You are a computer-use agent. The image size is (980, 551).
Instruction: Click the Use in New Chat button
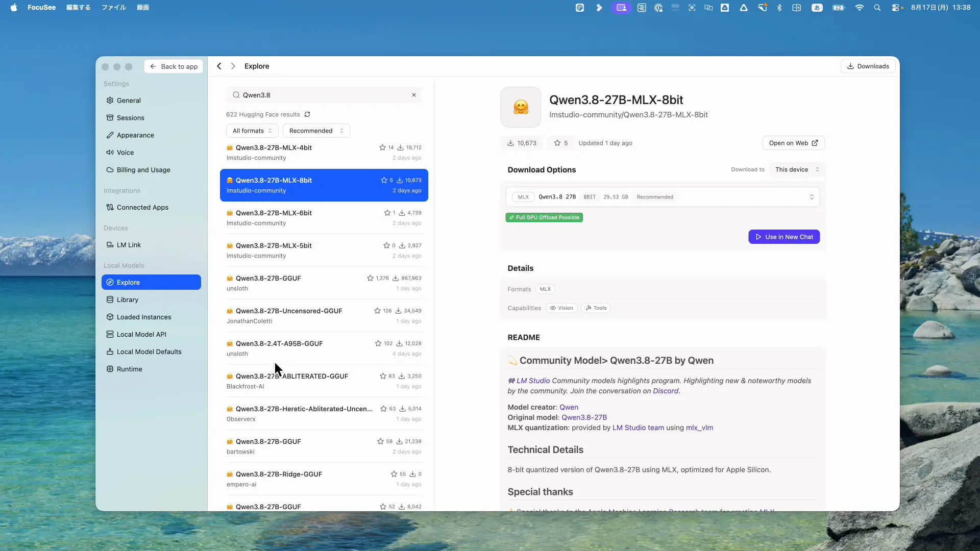[784, 237]
